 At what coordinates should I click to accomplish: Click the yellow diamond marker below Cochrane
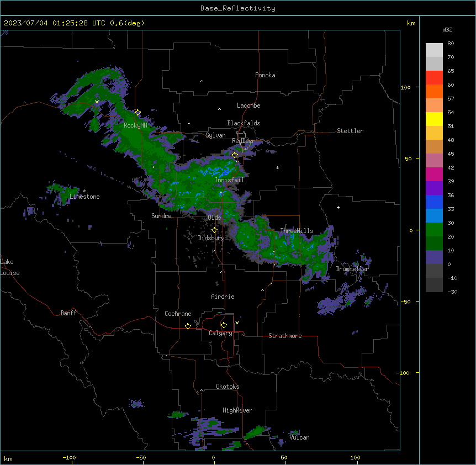coord(188,326)
